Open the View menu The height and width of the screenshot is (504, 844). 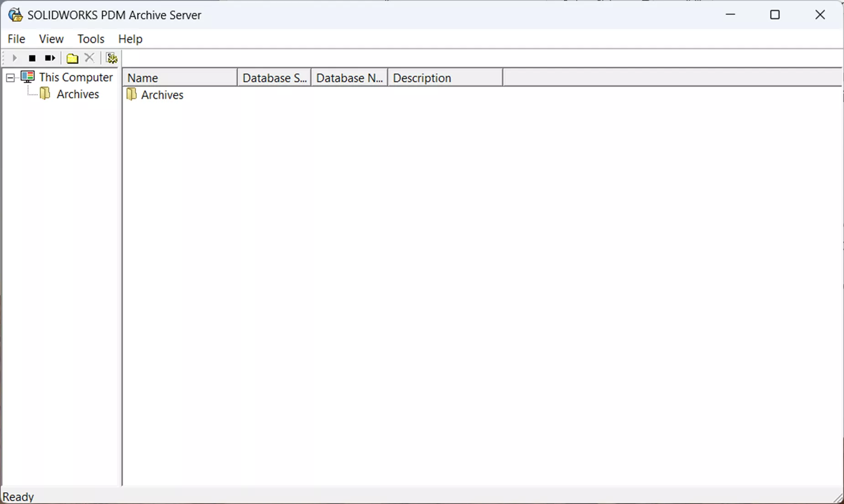pos(51,39)
